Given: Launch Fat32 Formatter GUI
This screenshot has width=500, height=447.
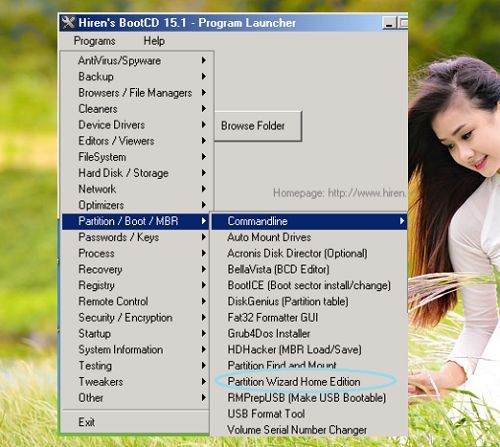Looking at the screenshot, I should (x=309, y=317).
